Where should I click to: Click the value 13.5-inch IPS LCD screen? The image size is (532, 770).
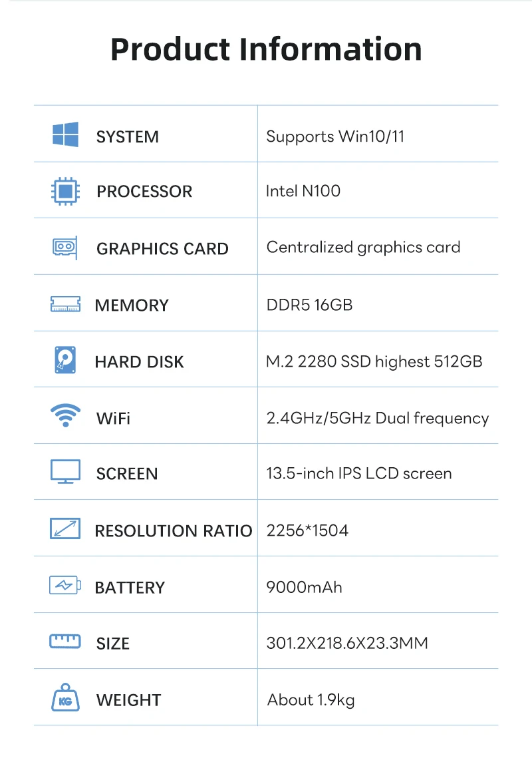click(x=358, y=473)
